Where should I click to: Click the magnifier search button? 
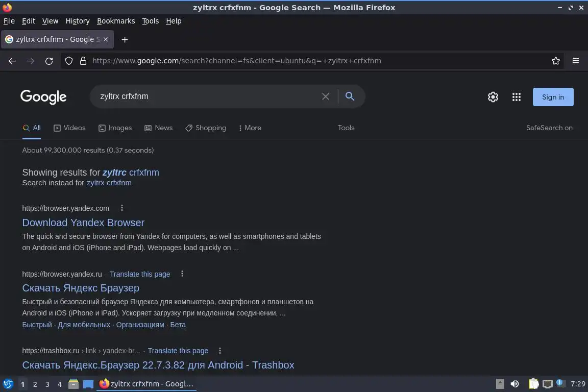[350, 96]
